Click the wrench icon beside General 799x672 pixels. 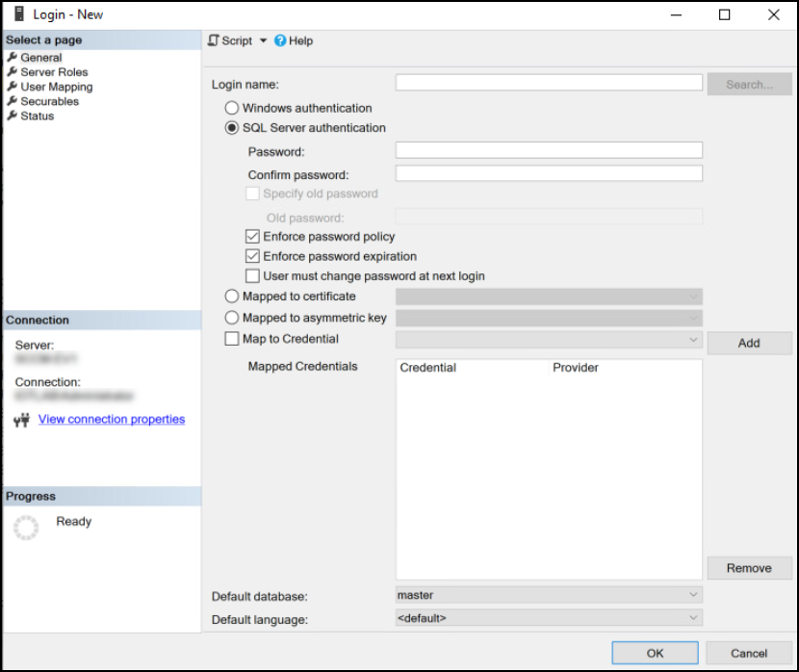click(x=13, y=57)
